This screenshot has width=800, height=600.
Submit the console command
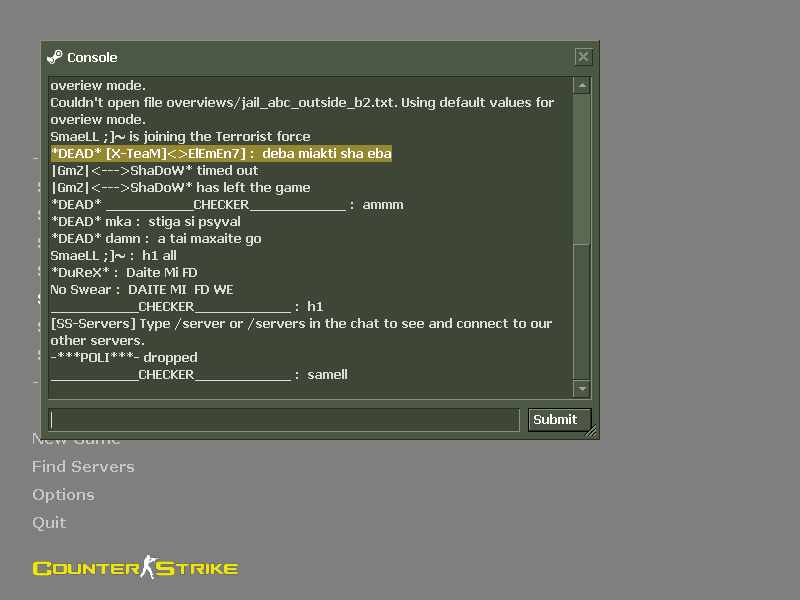tap(559, 420)
